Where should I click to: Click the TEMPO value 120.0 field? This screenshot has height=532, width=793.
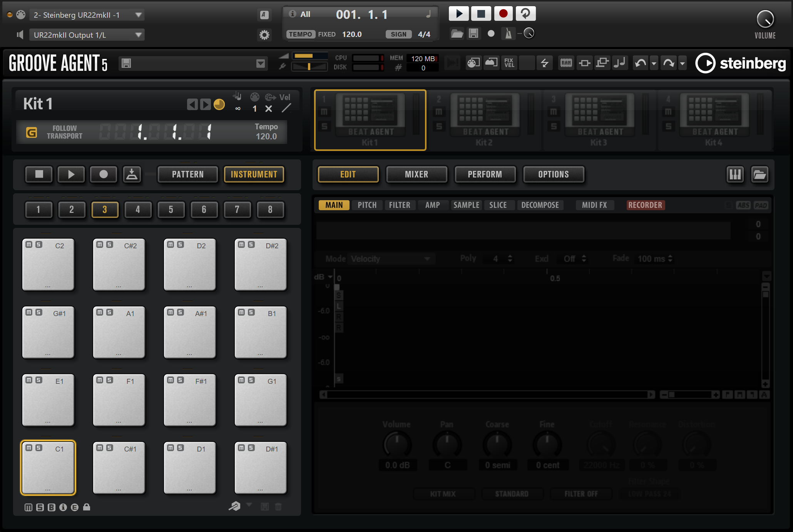click(x=352, y=34)
